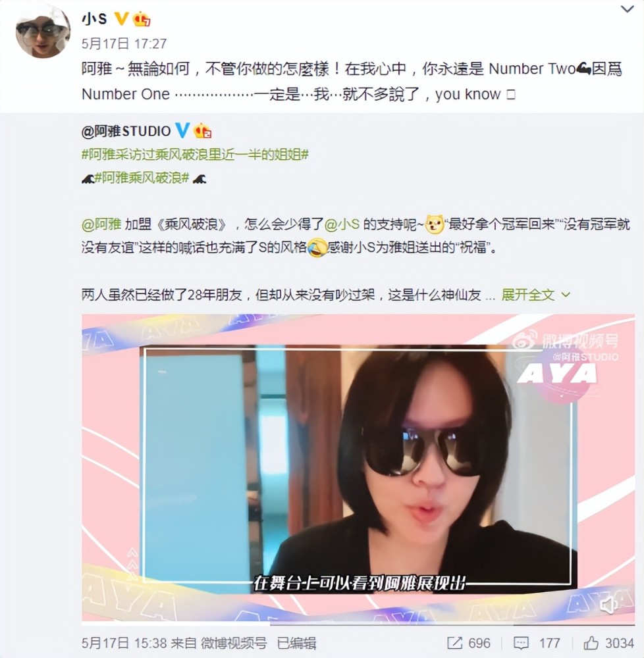Screen dimensions: 644x658
Task: Toggle the video mute speaker icon
Action: [x=608, y=605]
